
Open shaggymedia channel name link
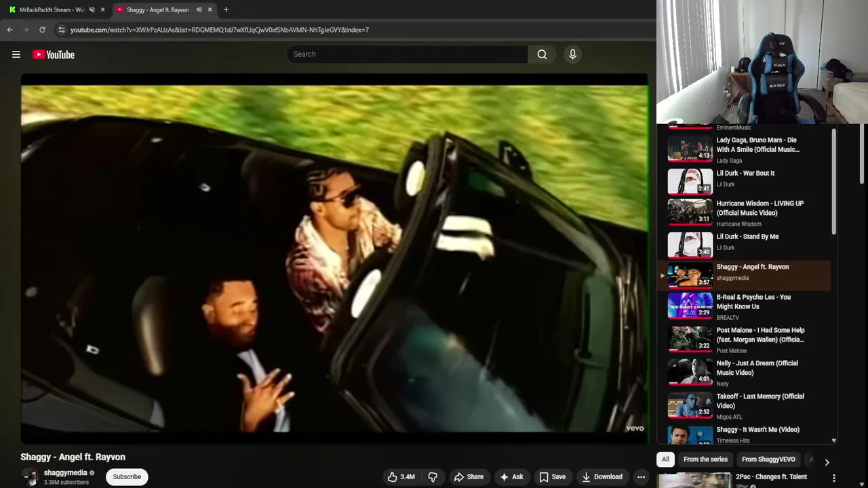pyautogui.click(x=65, y=473)
